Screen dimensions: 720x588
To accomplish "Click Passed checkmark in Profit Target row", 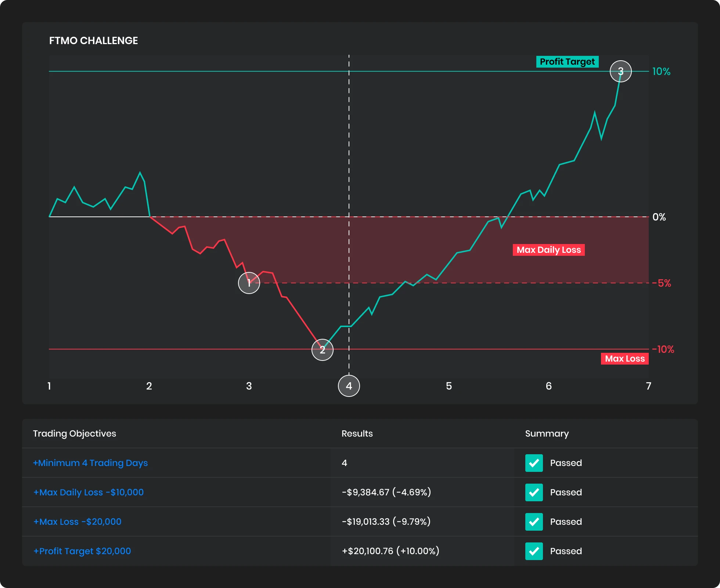I will coord(534,551).
